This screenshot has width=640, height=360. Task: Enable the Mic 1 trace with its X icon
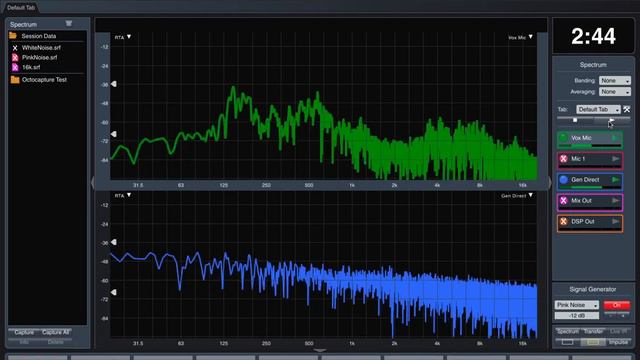564,159
